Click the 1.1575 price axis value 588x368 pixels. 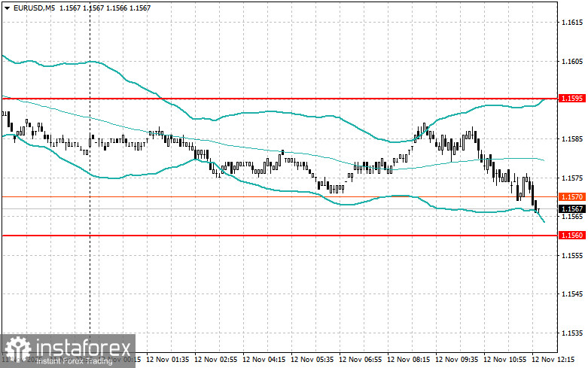tap(572, 178)
